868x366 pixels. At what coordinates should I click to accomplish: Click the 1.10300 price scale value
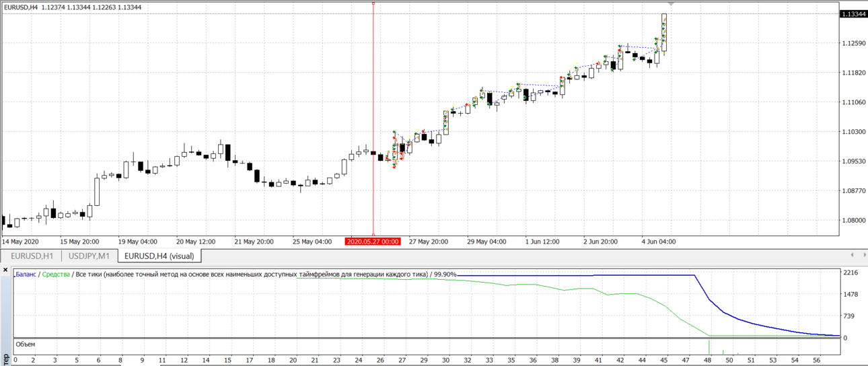click(853, 132)
